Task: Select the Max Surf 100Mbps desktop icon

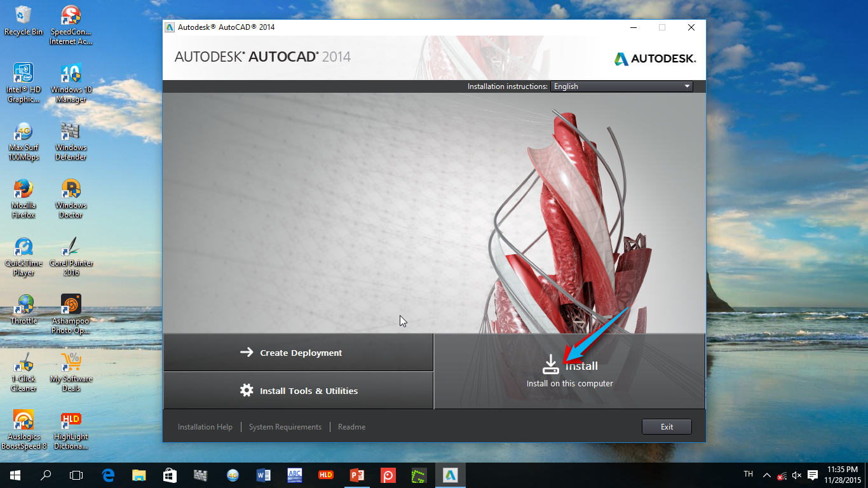Action: [24, 141]
